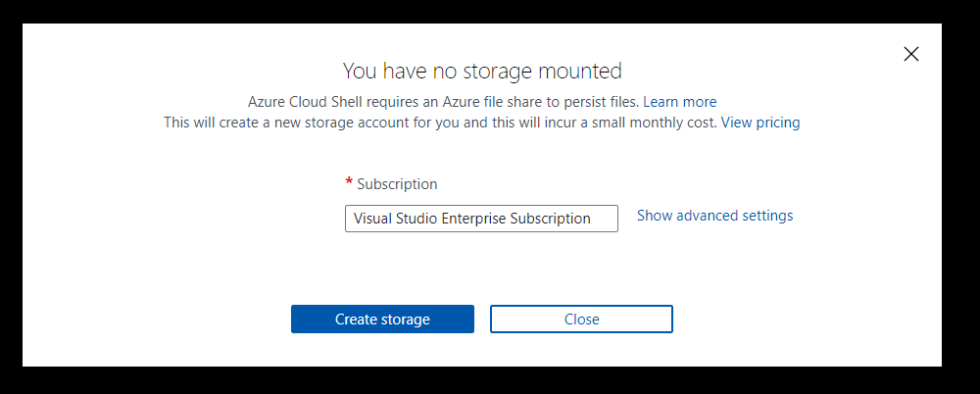Click the View pricing link
Image resolution: width=980 pixels, height=394 pixels.
[760, 123]
